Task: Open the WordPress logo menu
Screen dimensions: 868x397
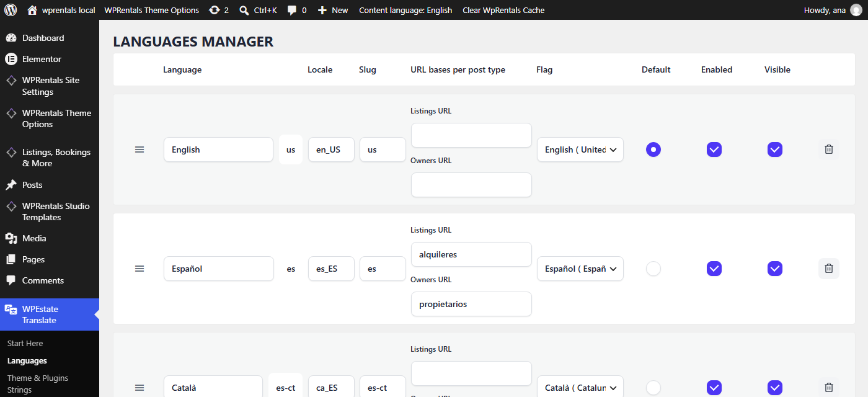Action: click(11, 10)
